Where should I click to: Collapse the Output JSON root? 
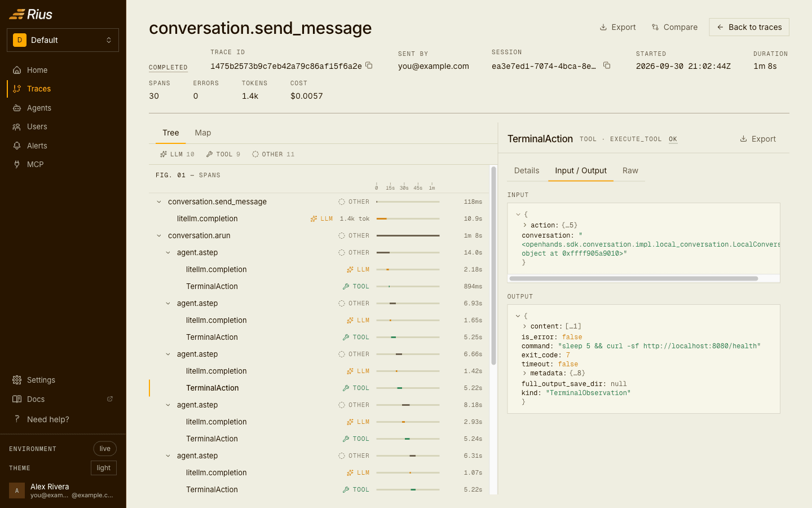518,316
